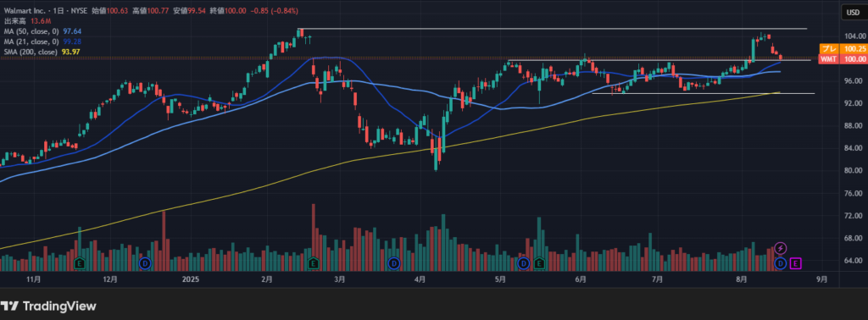Select the lower horizontal support line near 94
The image size is (868, 320).
click(703, 93)
